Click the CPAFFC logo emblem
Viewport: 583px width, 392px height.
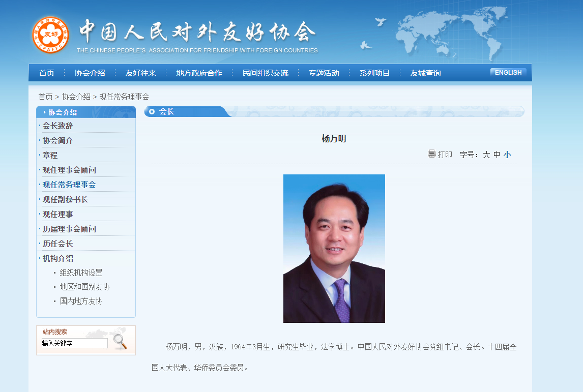50,35
